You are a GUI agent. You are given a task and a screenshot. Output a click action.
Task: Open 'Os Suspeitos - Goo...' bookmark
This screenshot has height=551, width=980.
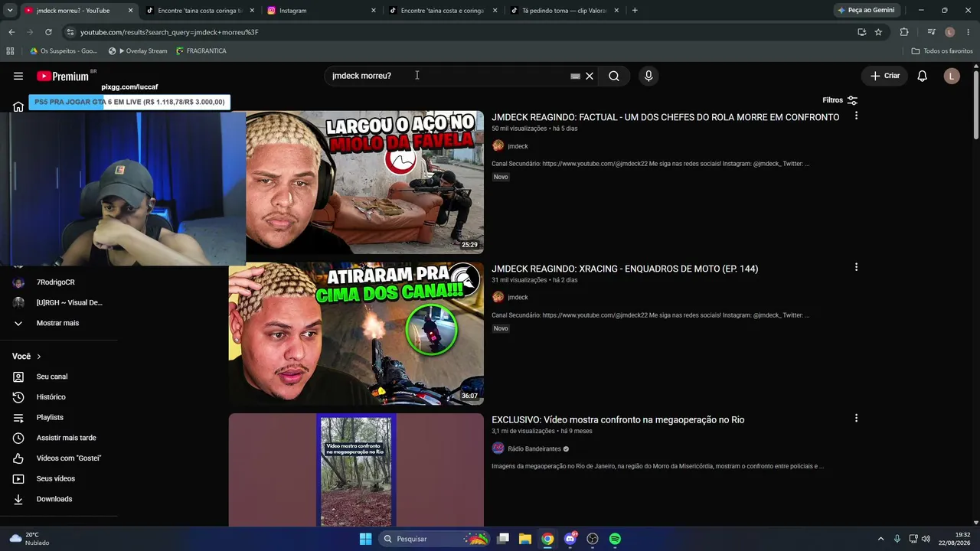click(x=64, y=51)
